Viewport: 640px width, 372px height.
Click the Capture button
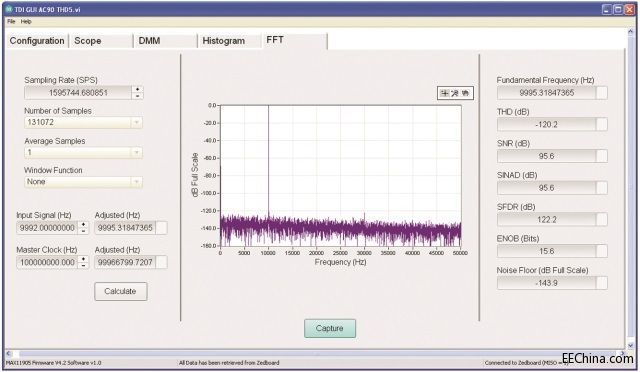click(330, 328)
